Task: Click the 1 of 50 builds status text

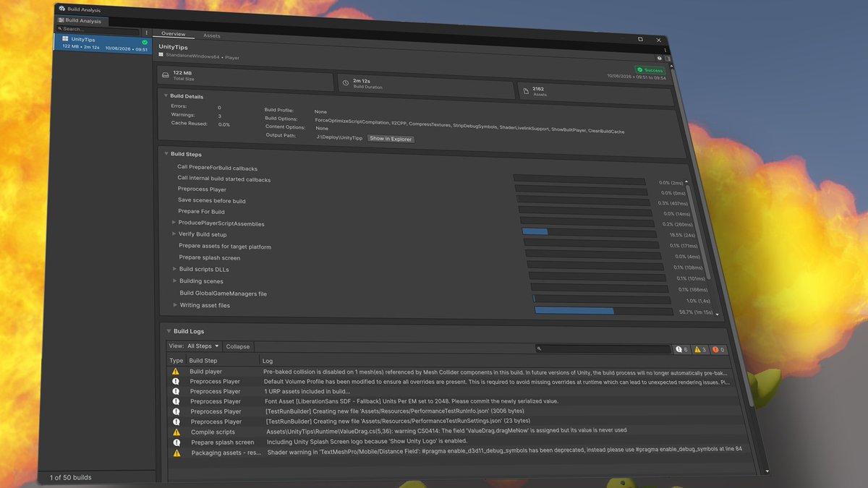Action: click(x=71, y=477)
